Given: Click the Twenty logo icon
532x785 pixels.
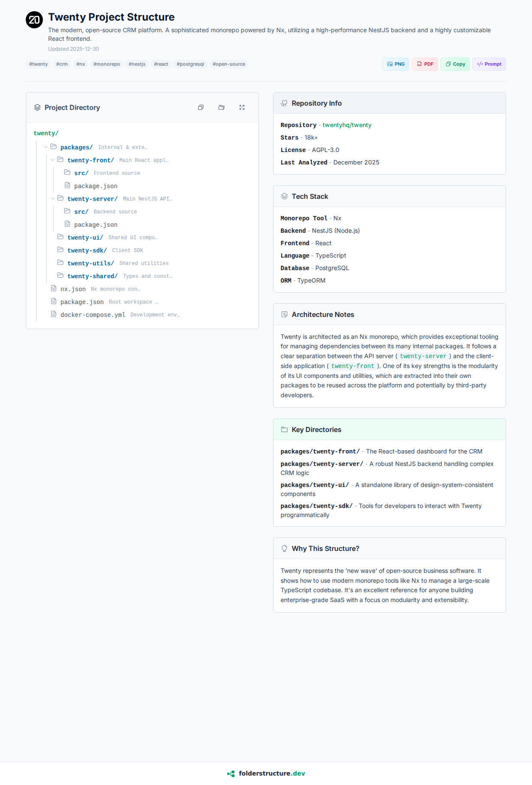Looking at the screenshot, I should 34,20.
